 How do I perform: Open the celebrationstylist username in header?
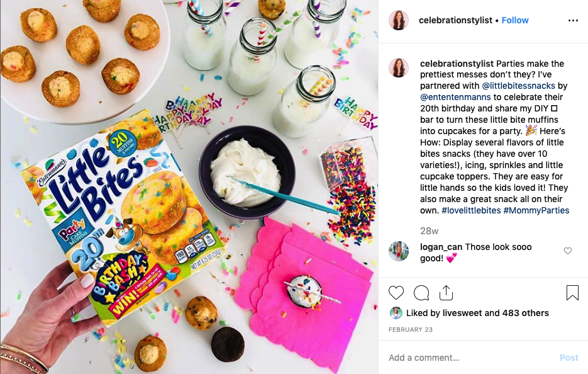(455, 20)
